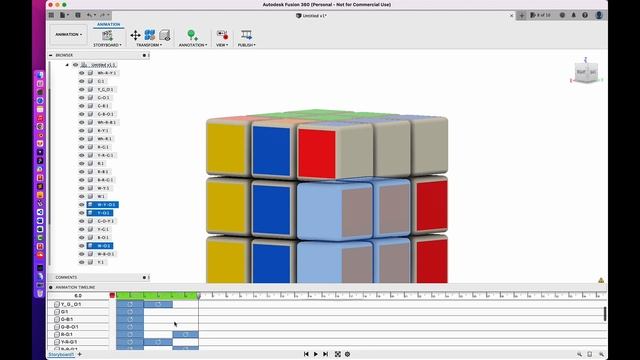Click the zoom magnifier icon under the timeline

(579, 354)
